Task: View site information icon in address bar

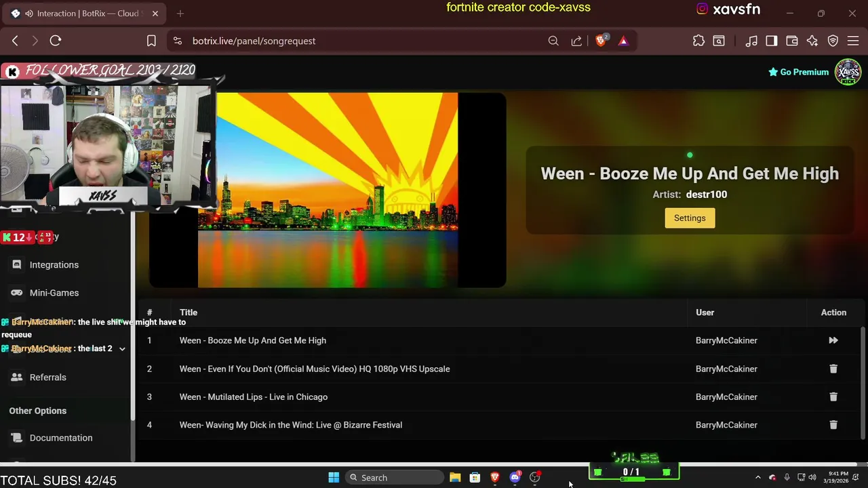Action: point(178,41)
